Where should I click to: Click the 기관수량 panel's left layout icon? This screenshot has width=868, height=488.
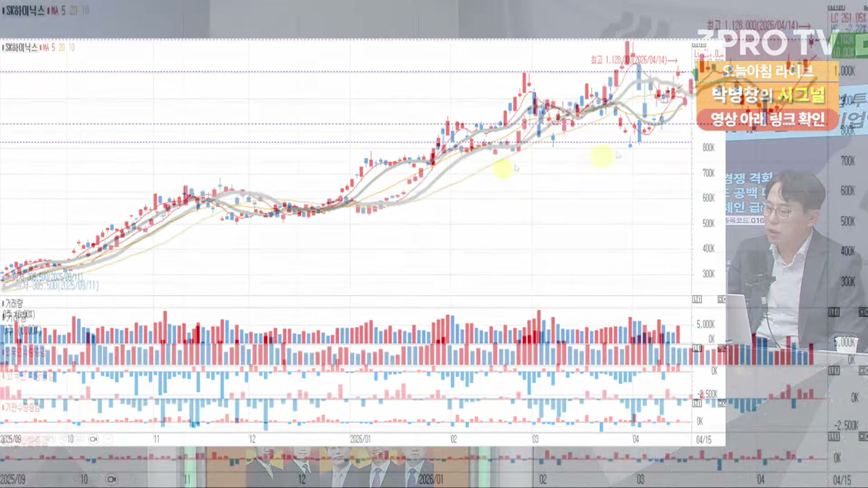coord(697,403)
